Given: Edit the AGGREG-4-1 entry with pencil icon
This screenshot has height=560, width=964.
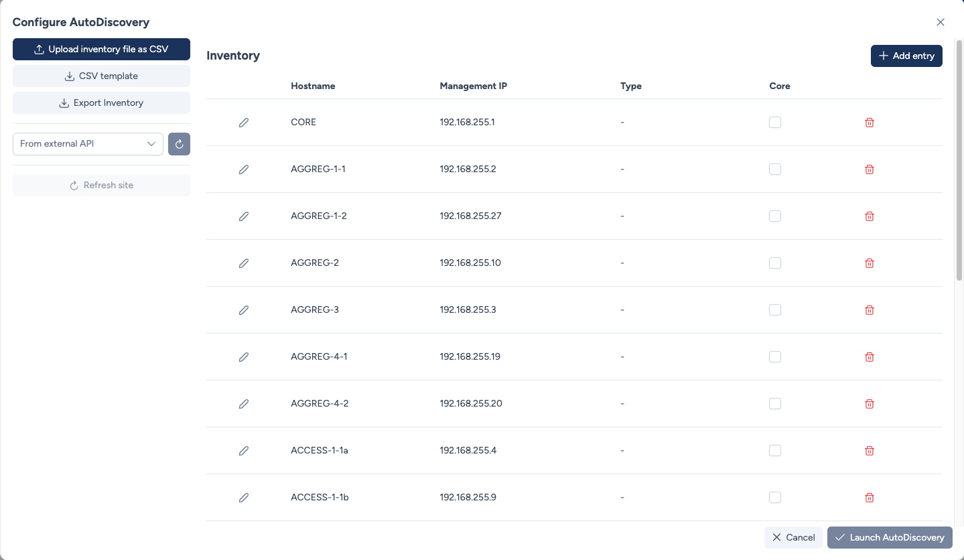Looking at the screenshot, I should tap(244, 357).
